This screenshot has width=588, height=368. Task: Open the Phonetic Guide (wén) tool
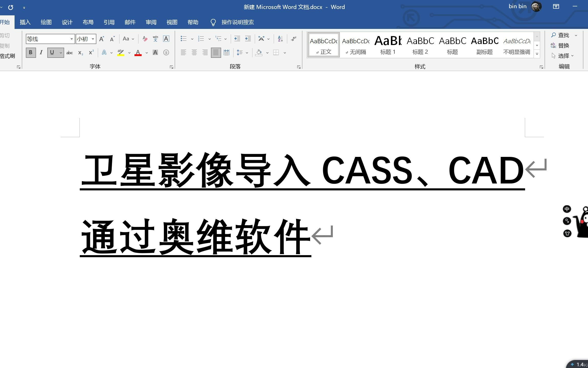point(155,39)
